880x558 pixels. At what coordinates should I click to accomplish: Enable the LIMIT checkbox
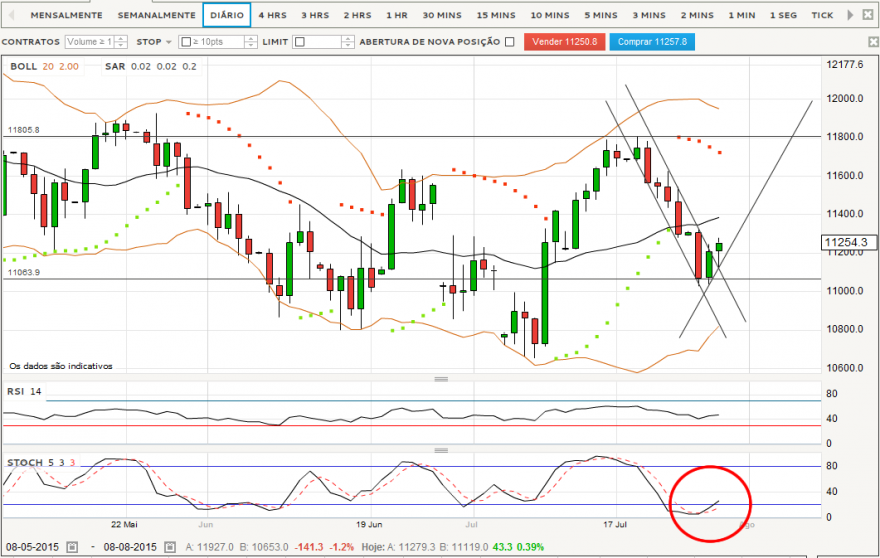[300, 42]
